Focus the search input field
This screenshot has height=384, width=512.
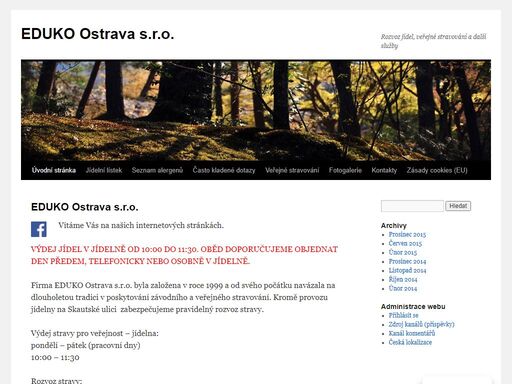(412, 206)
